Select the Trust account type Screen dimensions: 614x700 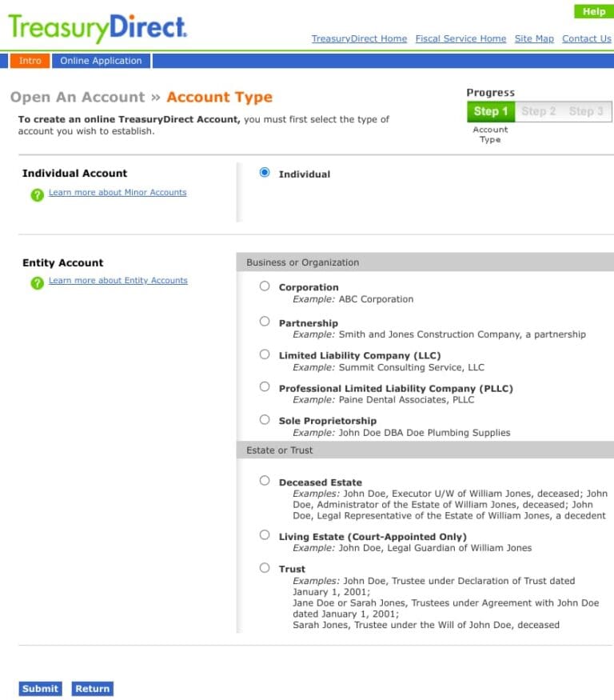(265, 567)
